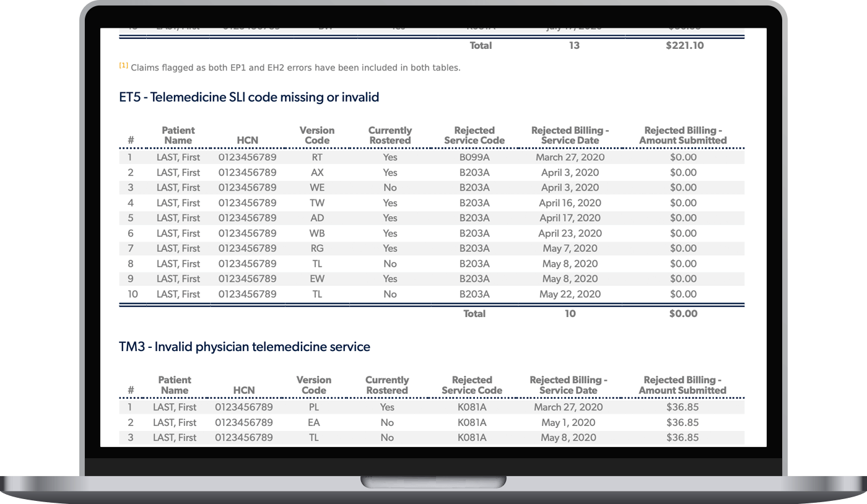The width and height of the screenshot is (867, 504).
Task: Click the $221.10 total amount
Action: tap(684, 45)
